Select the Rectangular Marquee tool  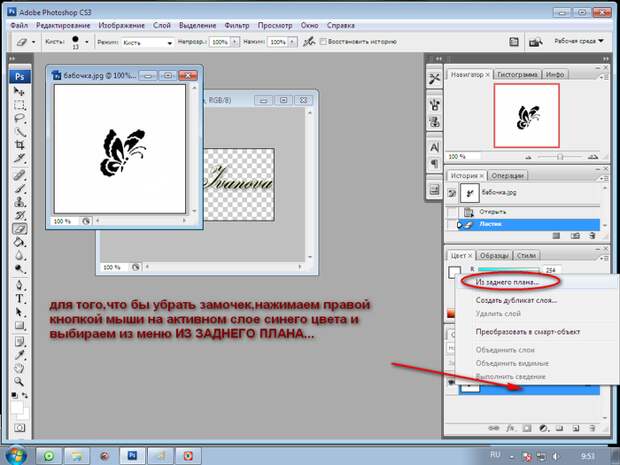[19, 105]
